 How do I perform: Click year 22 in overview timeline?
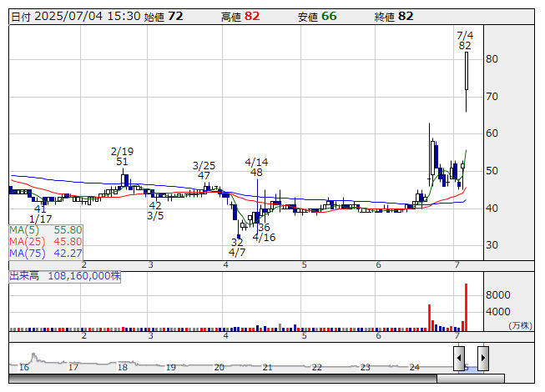coord(316,367)
